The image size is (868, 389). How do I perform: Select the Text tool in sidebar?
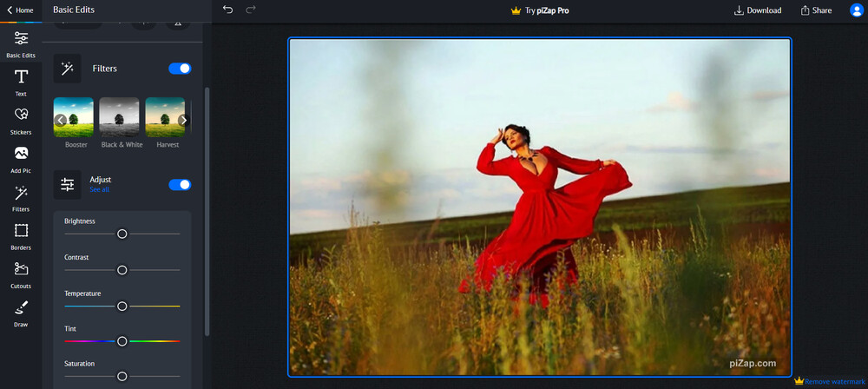tap(21, 83)
